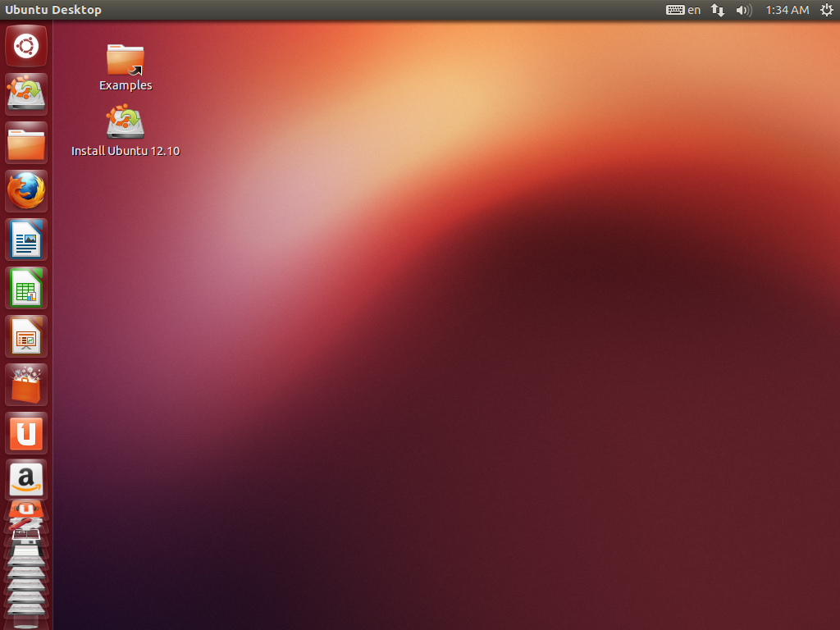Open the network sync indicator menu
The height and width of the screenshot is (630, 840).
tap(716, 10)
